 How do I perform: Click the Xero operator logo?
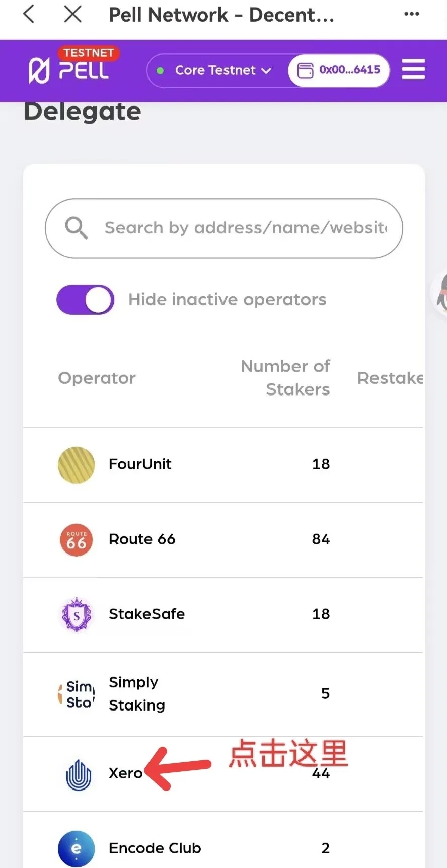tap(79, 774)
